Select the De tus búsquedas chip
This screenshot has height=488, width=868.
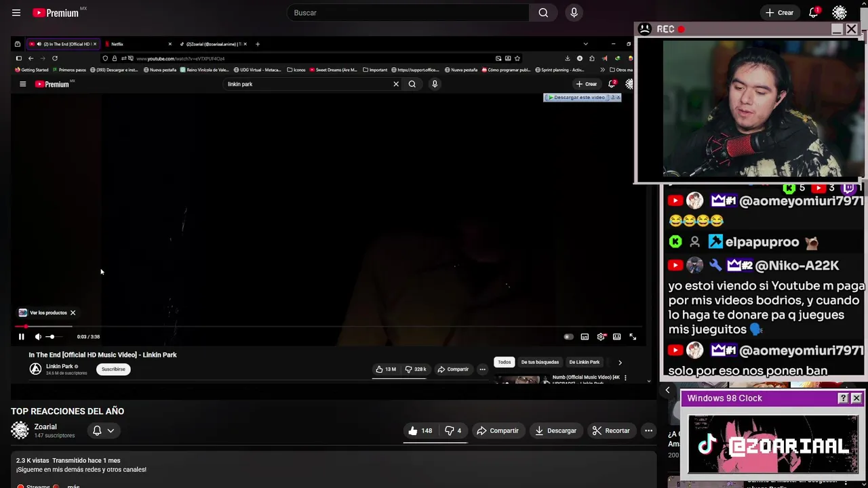[x=540, y=362]
